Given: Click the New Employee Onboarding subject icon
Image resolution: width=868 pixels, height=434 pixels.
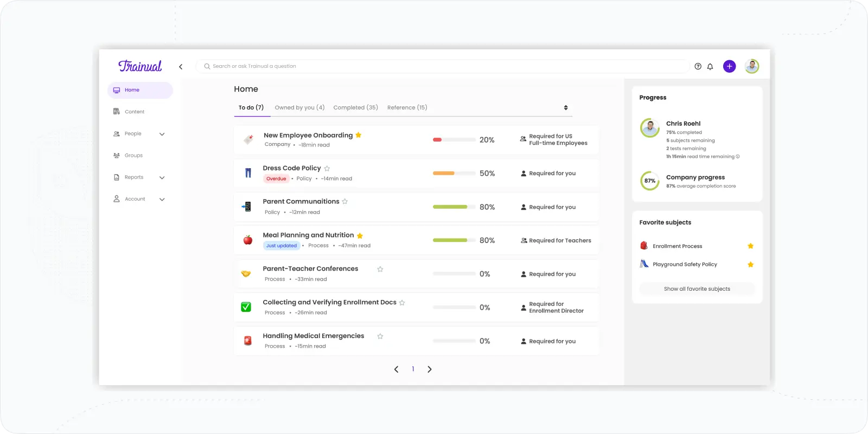Looking at the screenshot, I should click(x=248, y=139).
